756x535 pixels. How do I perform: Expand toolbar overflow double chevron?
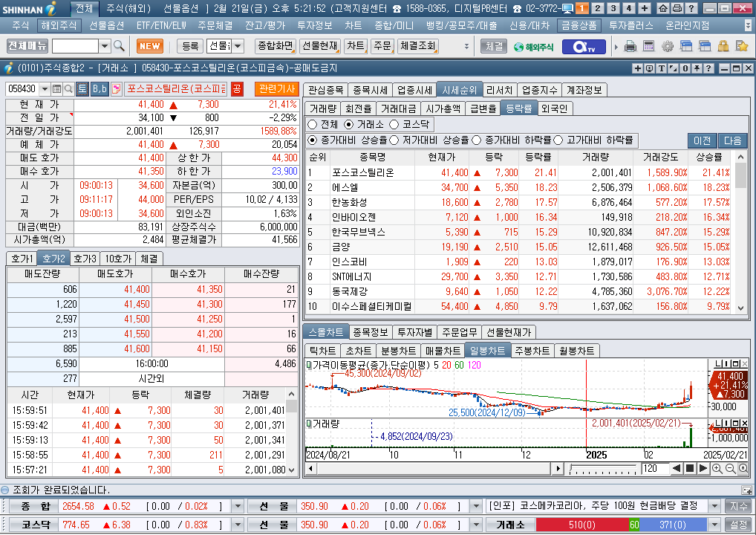[466, 46]
